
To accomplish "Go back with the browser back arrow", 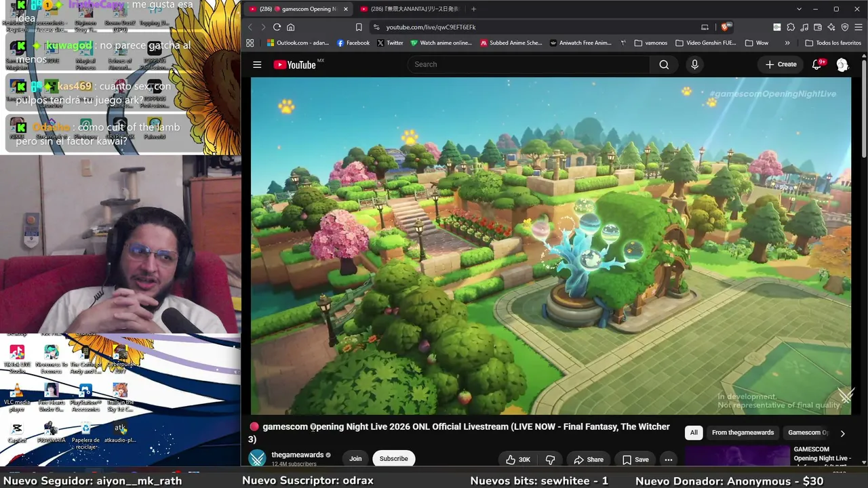I will point(250,27).
